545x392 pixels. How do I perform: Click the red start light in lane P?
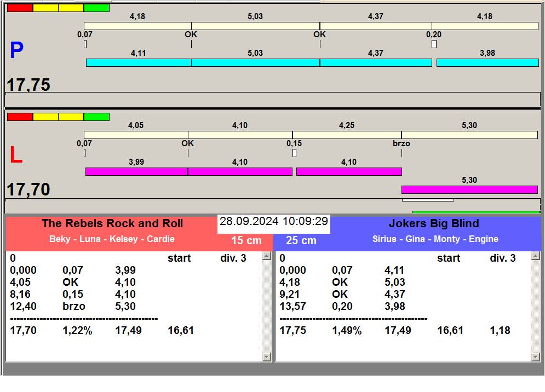pos(20,8)
